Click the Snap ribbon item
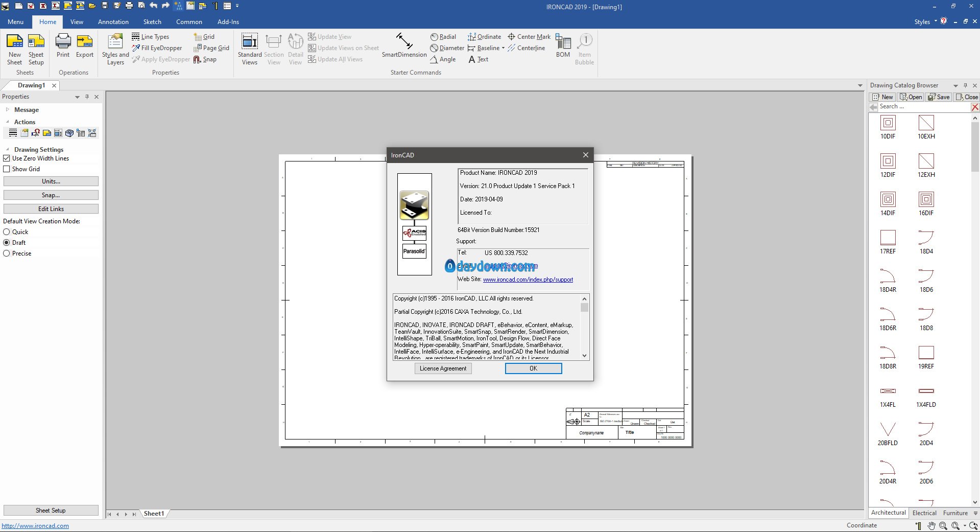Screen dimensions: 980x532 [x=205, y=59]
